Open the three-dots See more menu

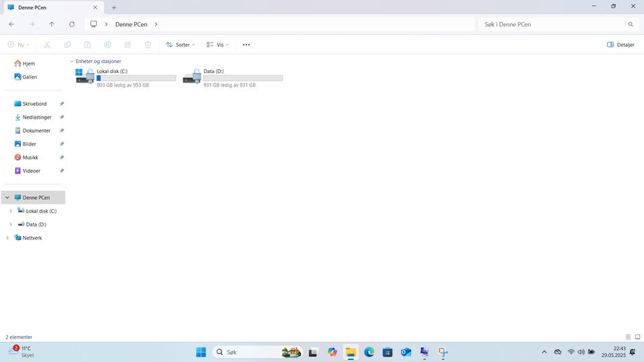[246, 45]
